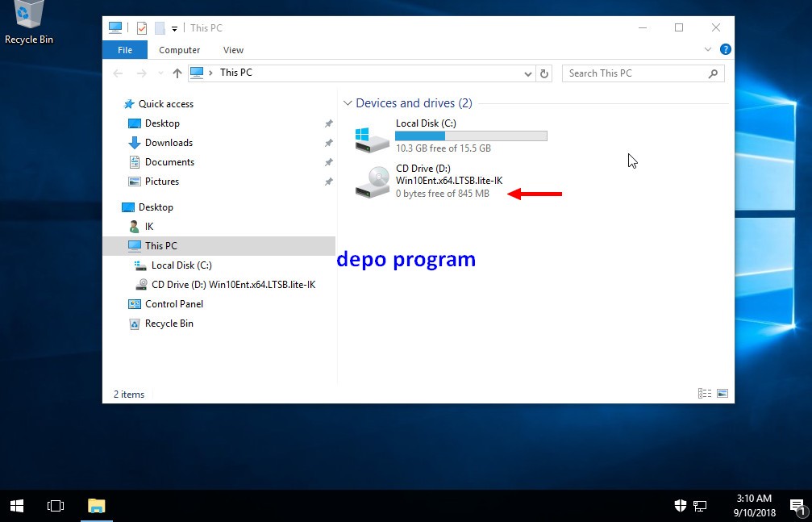This screenshot has height=522, width=812.
Task: Expand the ribbon with the chevron
Action: [x=708, y=49]
